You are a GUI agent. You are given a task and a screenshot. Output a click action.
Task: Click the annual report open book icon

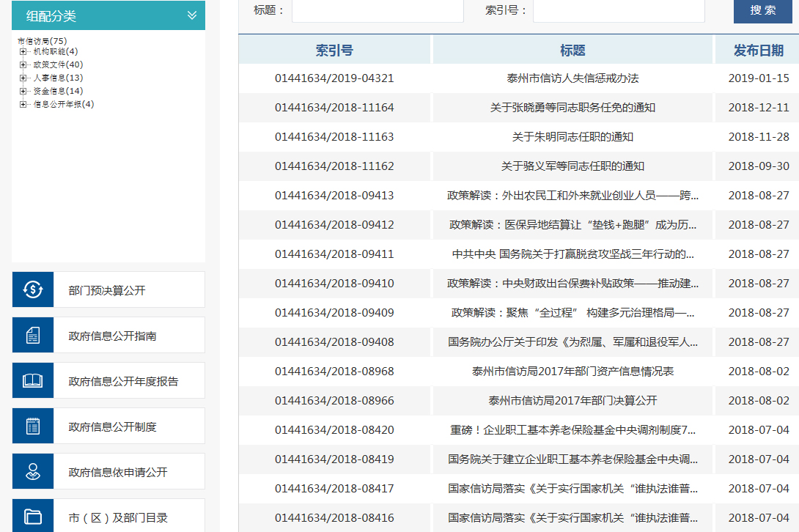(33, 381)
